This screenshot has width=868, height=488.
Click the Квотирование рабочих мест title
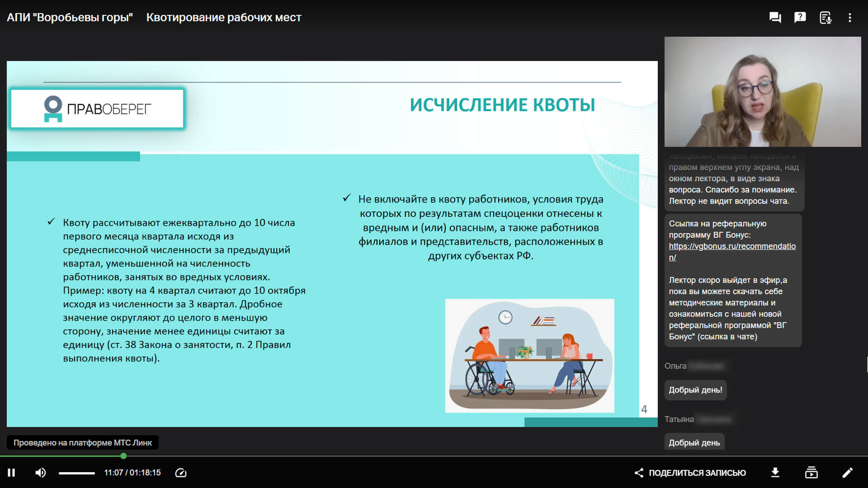coord(224,18)
